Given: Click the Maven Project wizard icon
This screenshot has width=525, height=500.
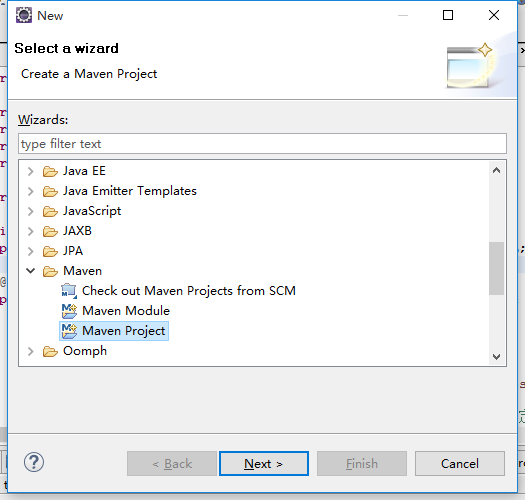Looking at the screenshot, I should coord(69,331).
